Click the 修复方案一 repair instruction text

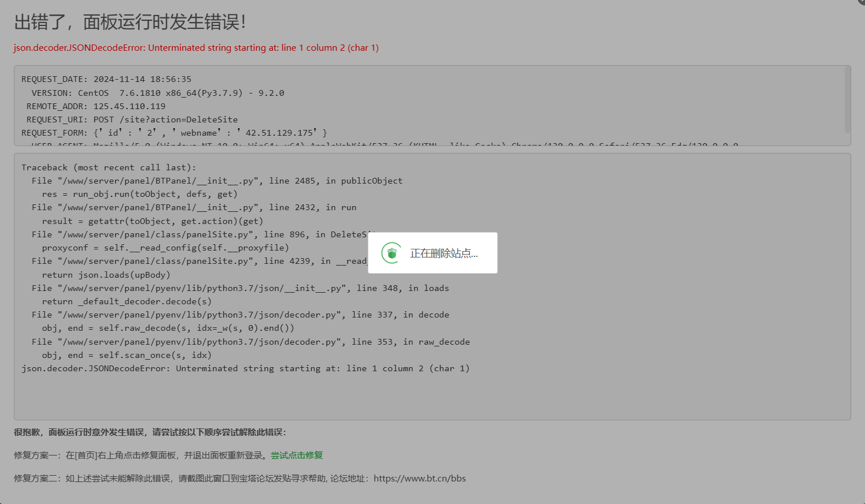(141, 455)
